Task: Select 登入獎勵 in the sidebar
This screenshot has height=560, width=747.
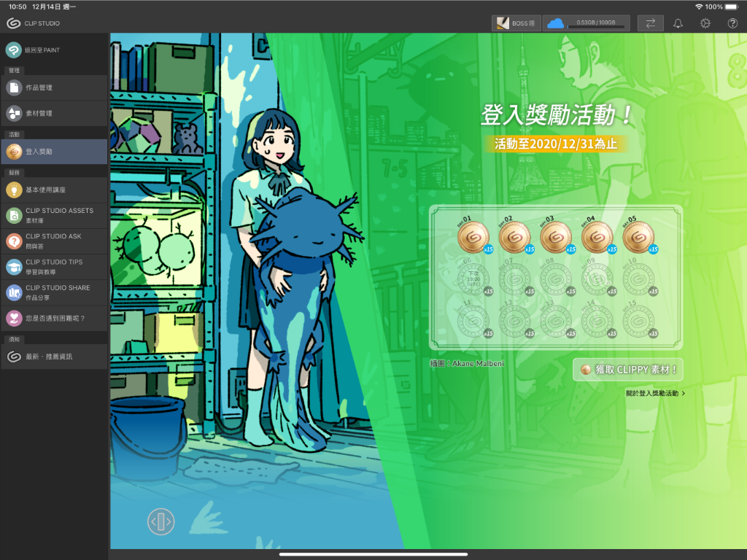Action: 54,152
